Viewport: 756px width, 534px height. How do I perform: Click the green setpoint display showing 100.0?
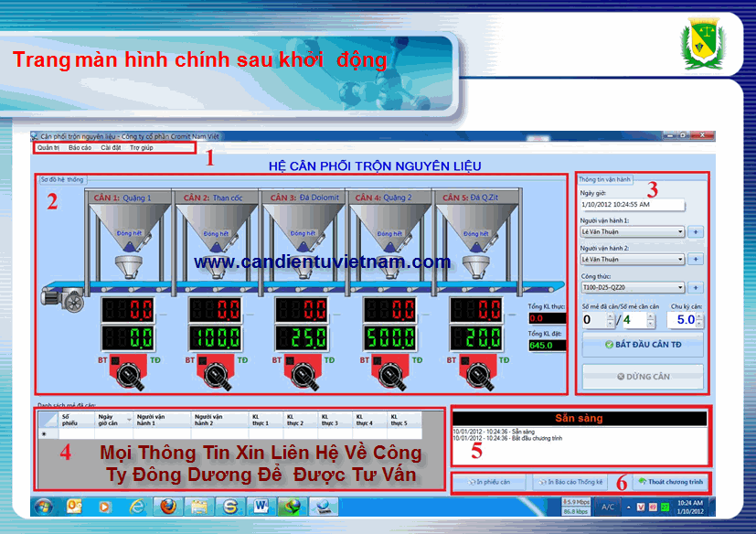coord(216,338)
